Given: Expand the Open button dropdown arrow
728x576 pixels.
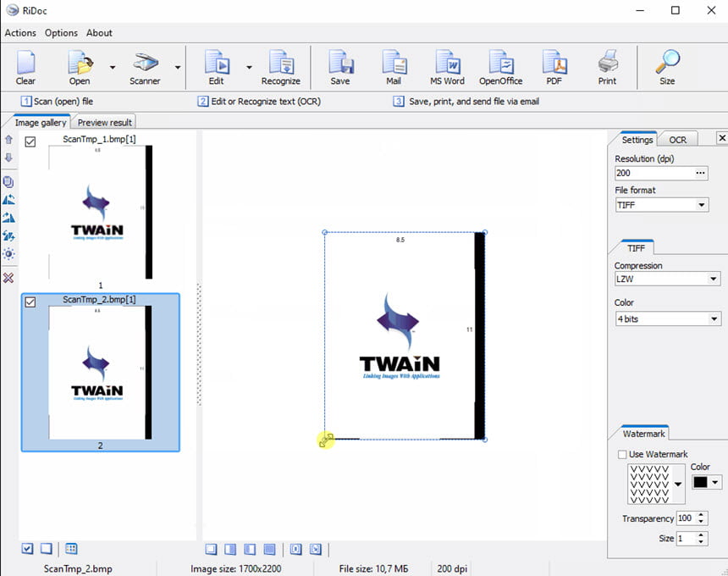Looking at the screenshot, I should [113, 68].
